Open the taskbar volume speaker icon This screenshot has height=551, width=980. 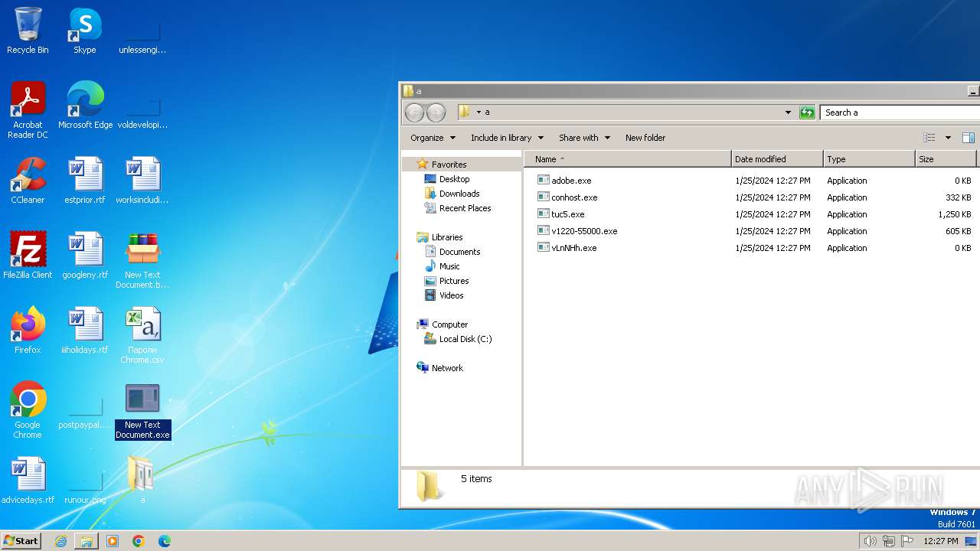click(x=870, y=541)
